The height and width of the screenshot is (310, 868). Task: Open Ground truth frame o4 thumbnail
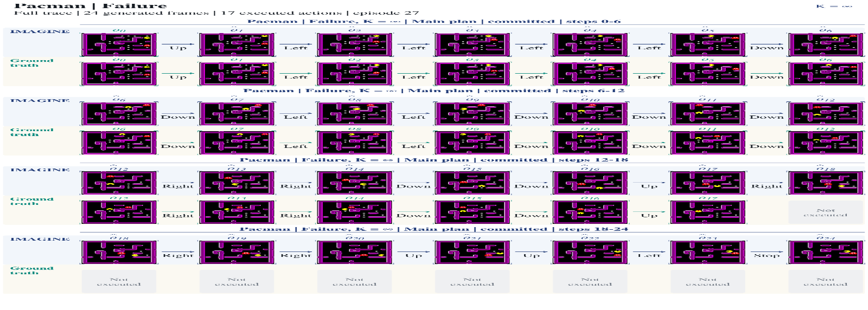coord(590,74)
